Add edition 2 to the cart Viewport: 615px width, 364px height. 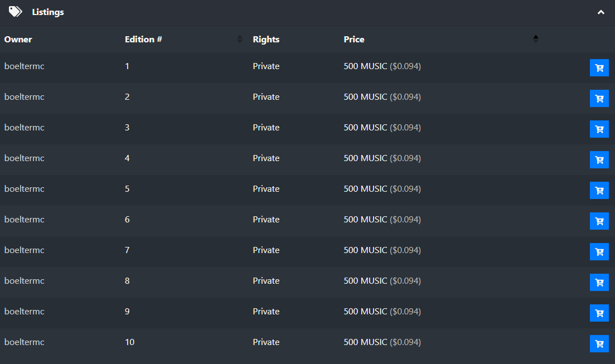tap(599, 99)
